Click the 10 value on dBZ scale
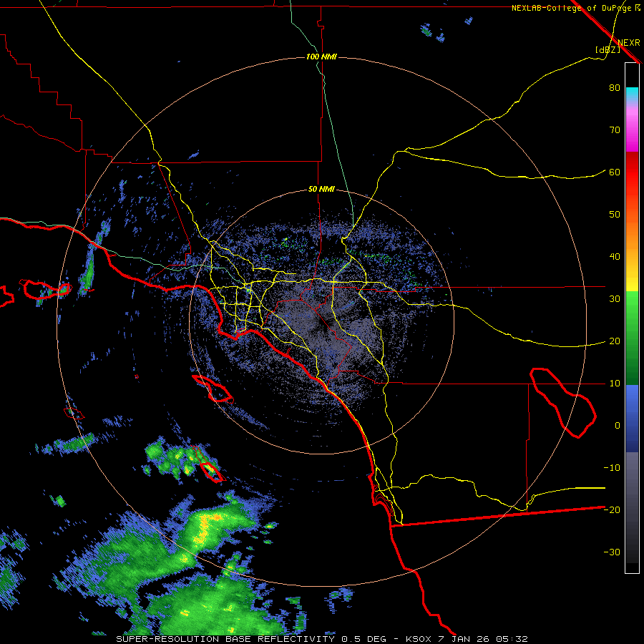 615,384
